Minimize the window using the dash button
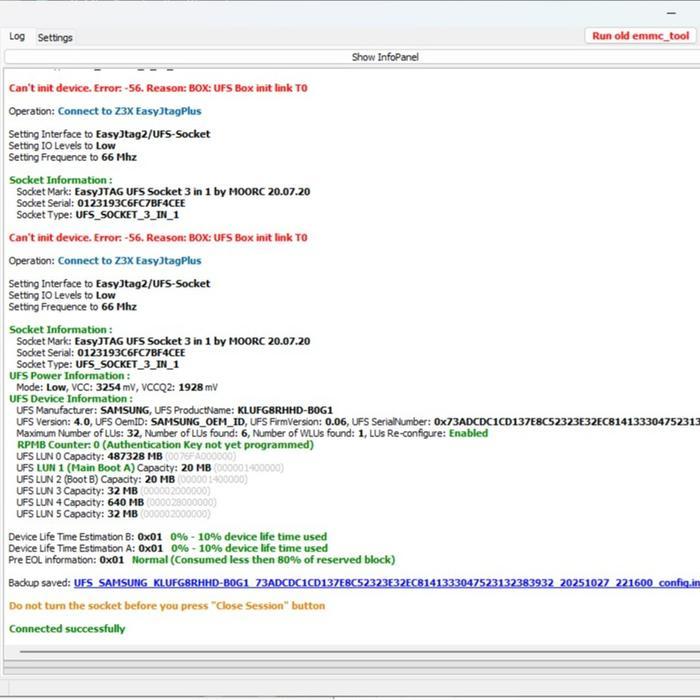 (671, 13)
